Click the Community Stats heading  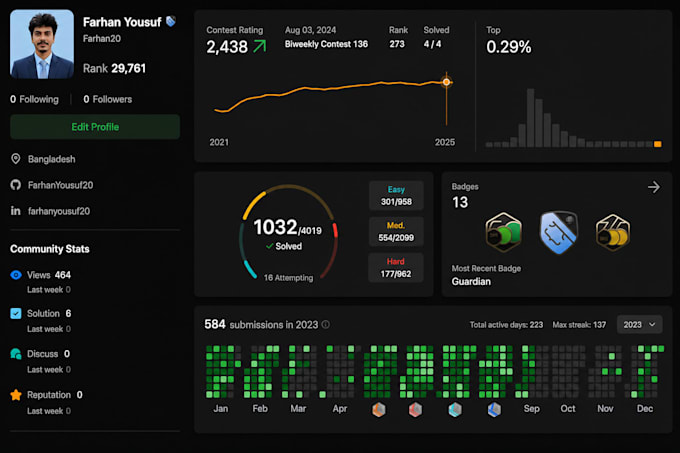tap(50, 249)
